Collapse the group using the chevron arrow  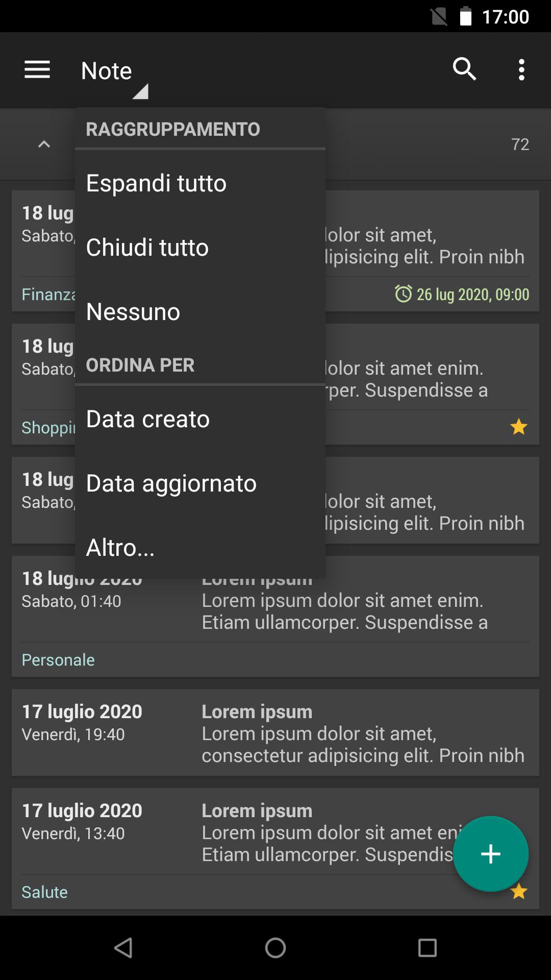(44, 144)
